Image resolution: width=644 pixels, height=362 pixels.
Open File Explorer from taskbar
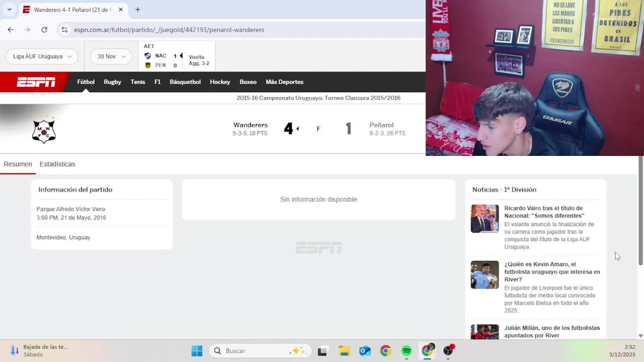tap(344, 351)
